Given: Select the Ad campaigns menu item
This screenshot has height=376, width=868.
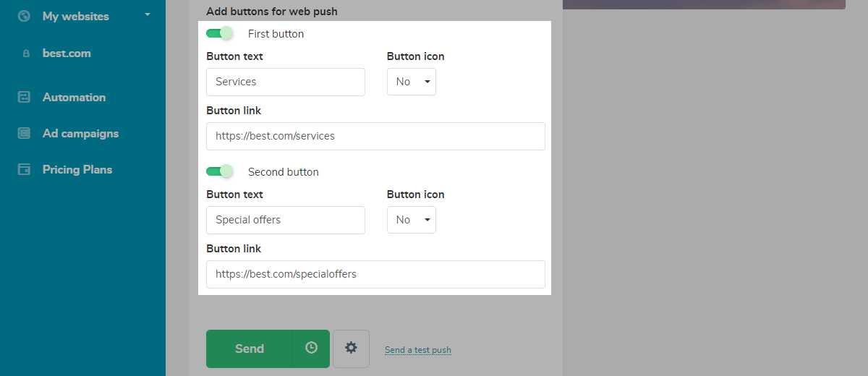Looking at the screenshot, I should tap(80, 134).
